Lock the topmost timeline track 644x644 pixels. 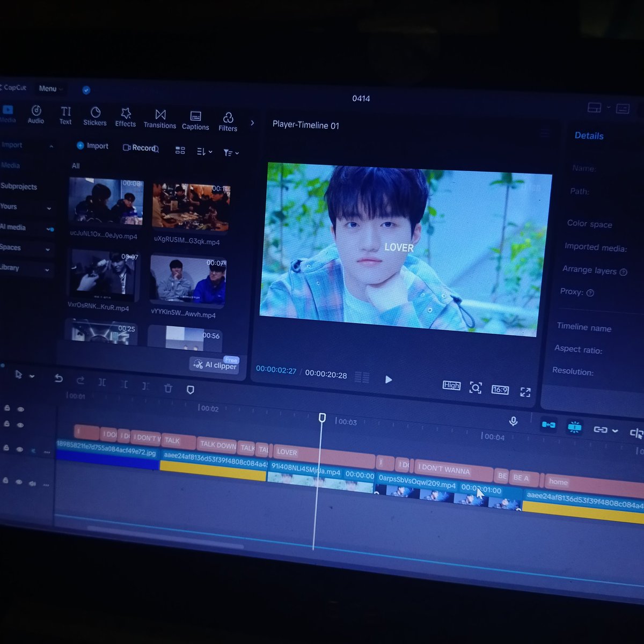pos(7,408)
